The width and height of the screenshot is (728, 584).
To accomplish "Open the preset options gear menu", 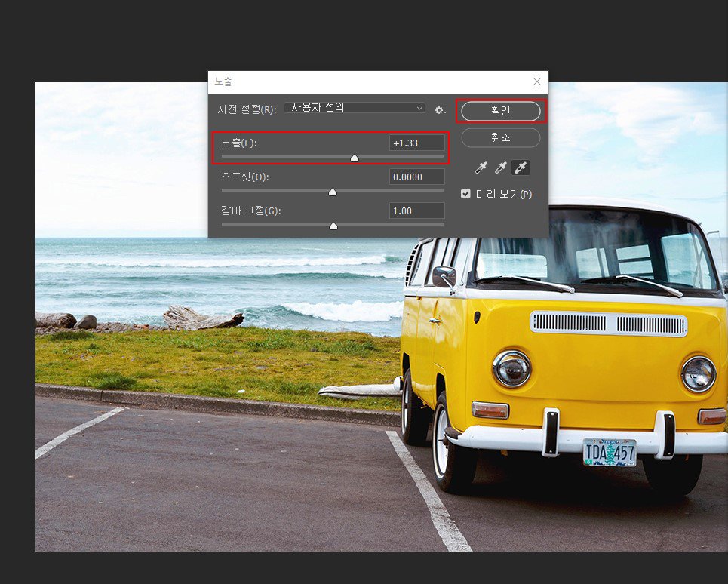I will pyautogui.click(x=440, y=110).
